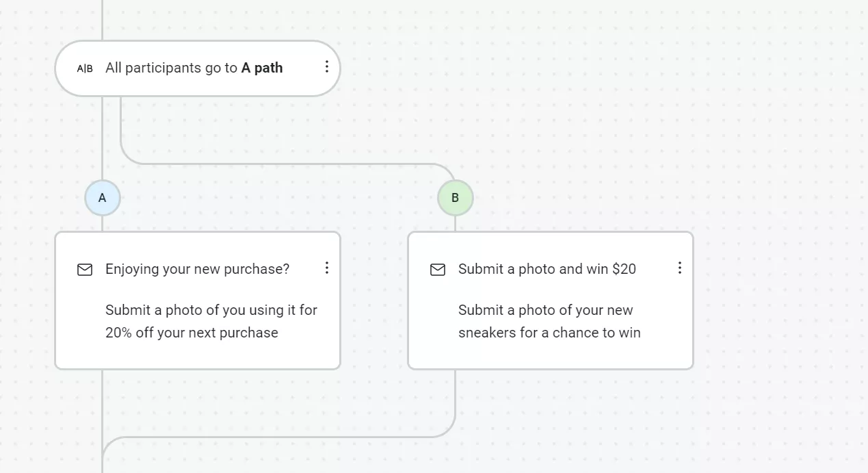Open three-dot menu on Enjoying your new purchase card
868x473 pixels.
coord(327,268)
